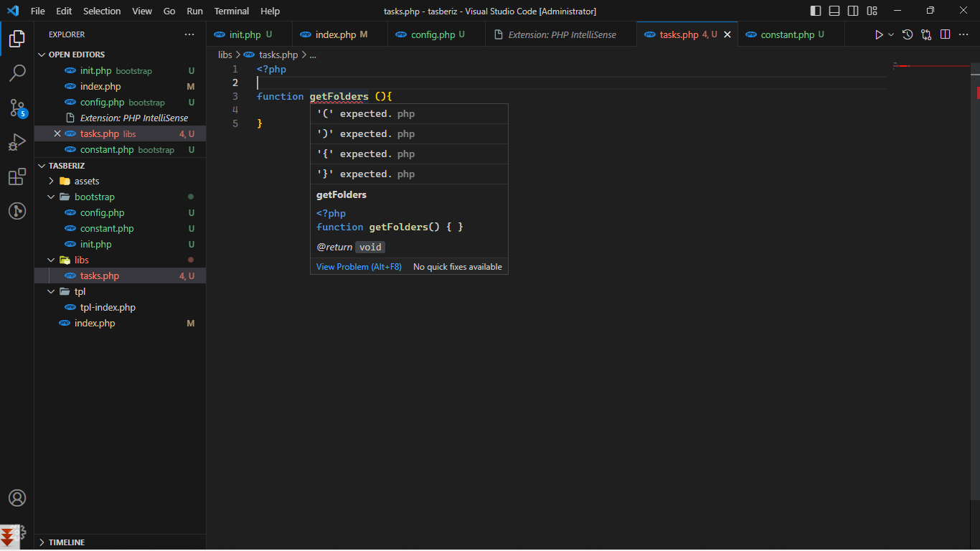Open the File menu
This screenshot has width=980, height=551.
coord(38,11)
